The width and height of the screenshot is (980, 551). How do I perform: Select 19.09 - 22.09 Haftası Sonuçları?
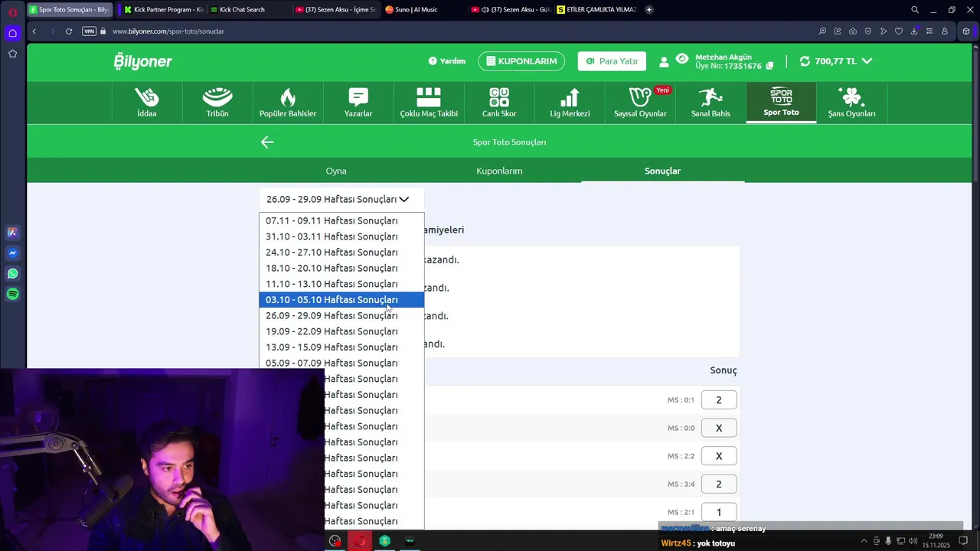point(341,331)
